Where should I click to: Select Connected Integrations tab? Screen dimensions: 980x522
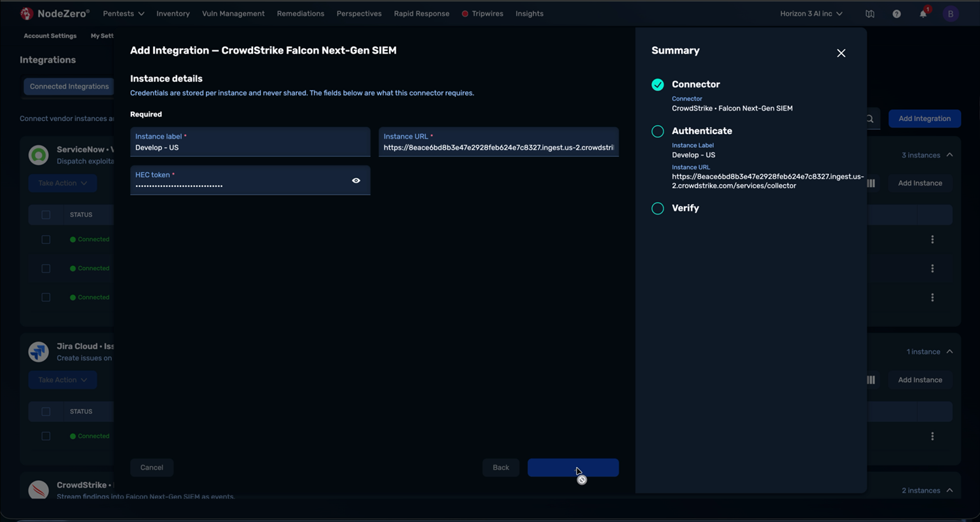tap(69, 86)
